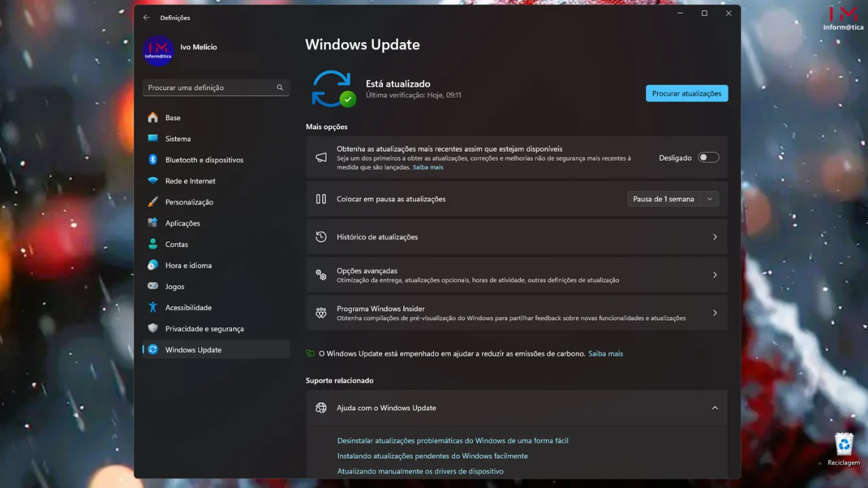Click the back arrow in Definições
The image size is (868, 488).
pyautogui.click(x=146, y=18)
